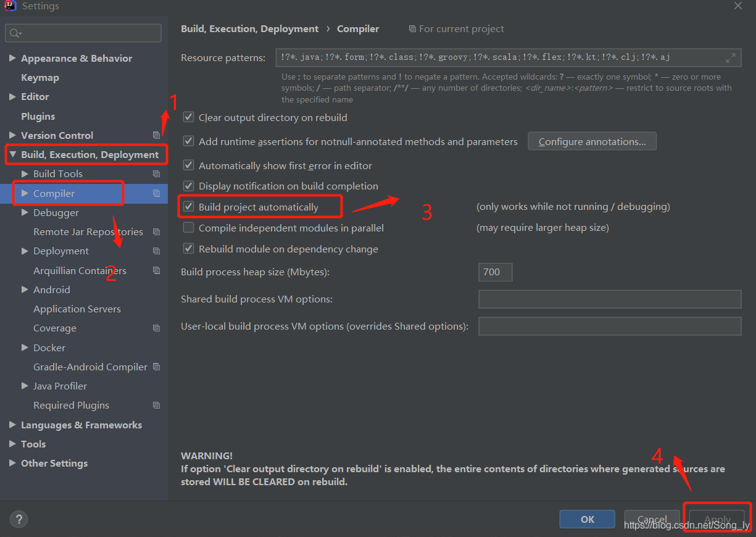Click Build, Execution, Deployment breadcrumb
Screen dimensions: 756x537
click(250, 29)
